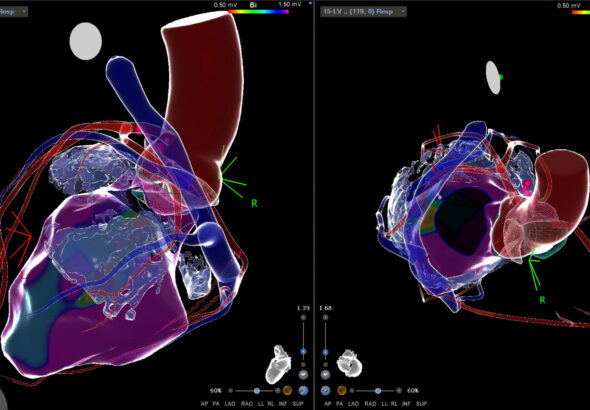Viewport: 590px width, 410px height.
Task: Select the LAO view in left pane
Action: click(230, 404)
